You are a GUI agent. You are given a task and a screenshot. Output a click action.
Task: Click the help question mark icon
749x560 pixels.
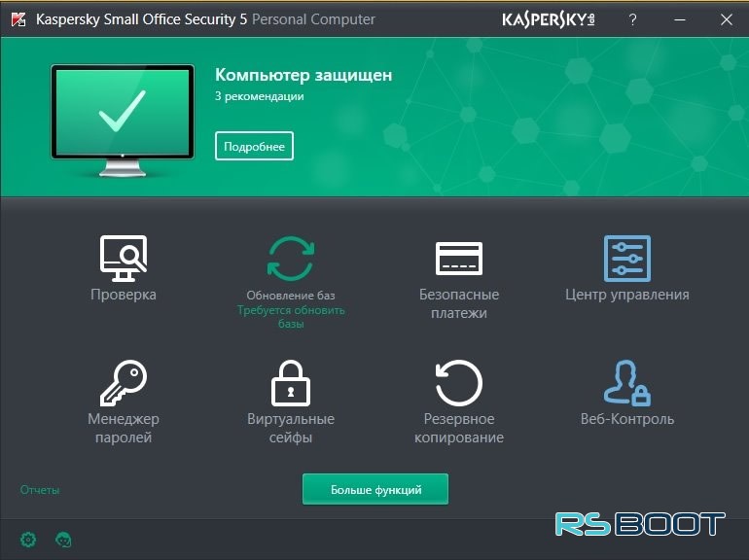pos(632,19)
